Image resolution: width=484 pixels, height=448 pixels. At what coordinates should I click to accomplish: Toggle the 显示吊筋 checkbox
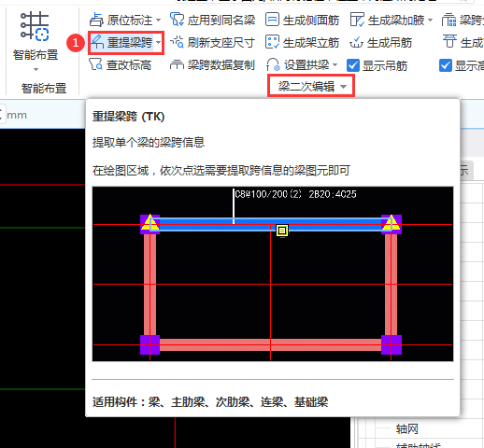[353, 65]
